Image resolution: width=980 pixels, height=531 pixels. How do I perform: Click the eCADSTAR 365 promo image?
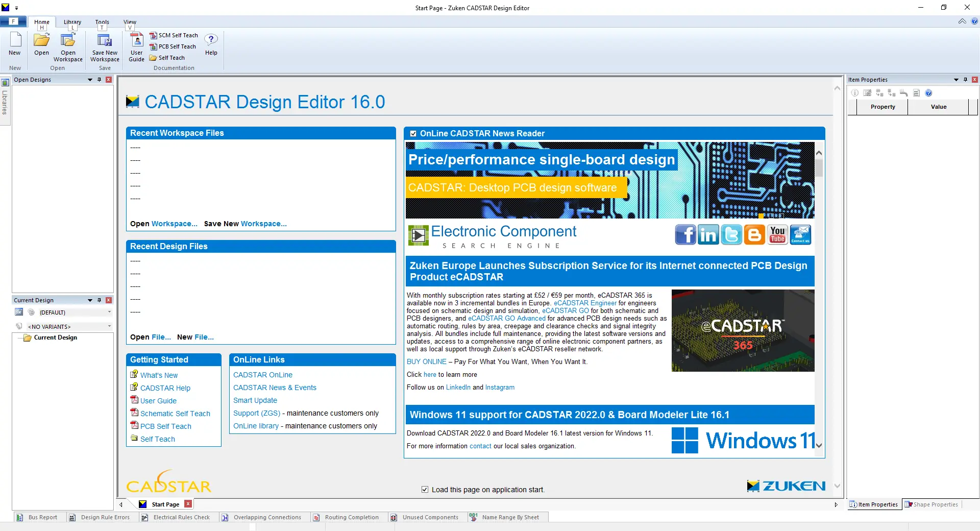click(x=743, y=330)
